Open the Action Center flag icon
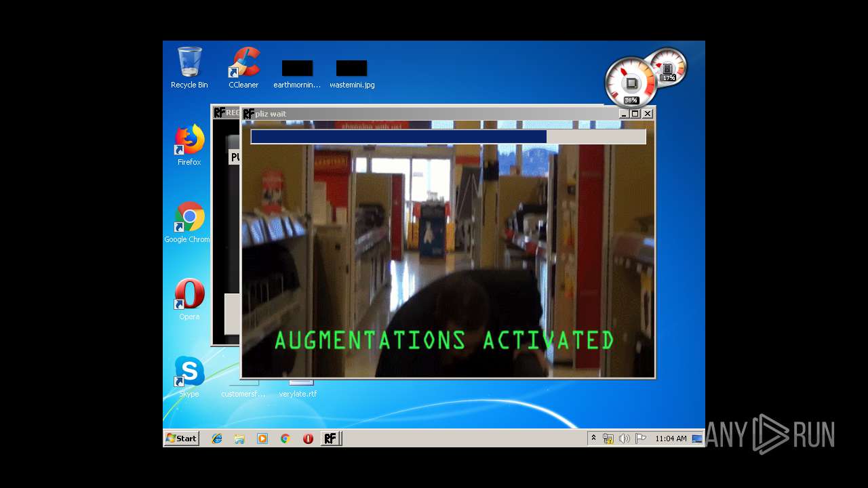This screenshot has height=488, width=868. click(x=640, y=439)
